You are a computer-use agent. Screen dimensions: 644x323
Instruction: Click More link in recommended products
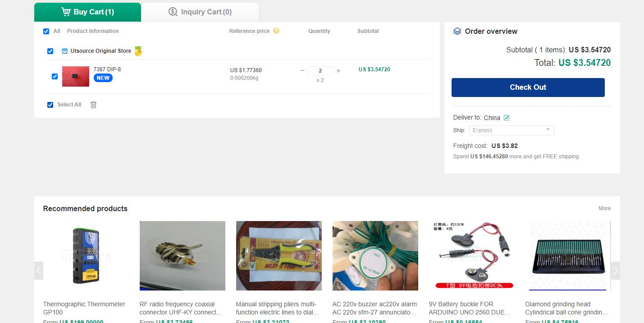tap(604, 208)
